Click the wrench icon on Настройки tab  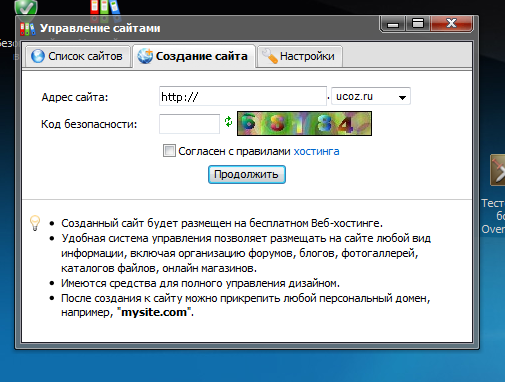point(270,56)
